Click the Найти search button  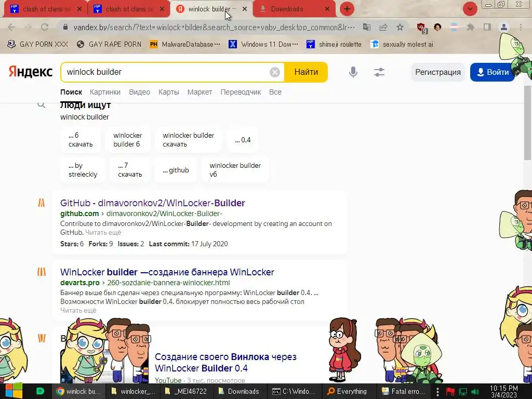coord(306,72)
